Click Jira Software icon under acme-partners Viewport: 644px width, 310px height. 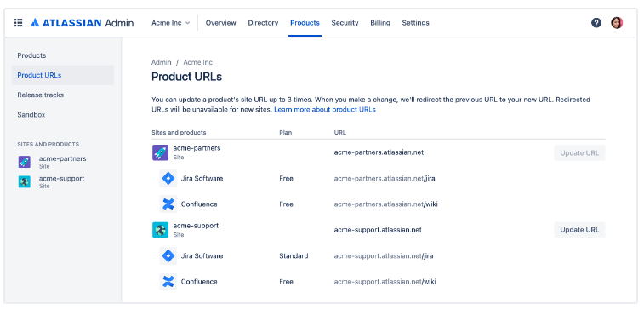[168, 179]
